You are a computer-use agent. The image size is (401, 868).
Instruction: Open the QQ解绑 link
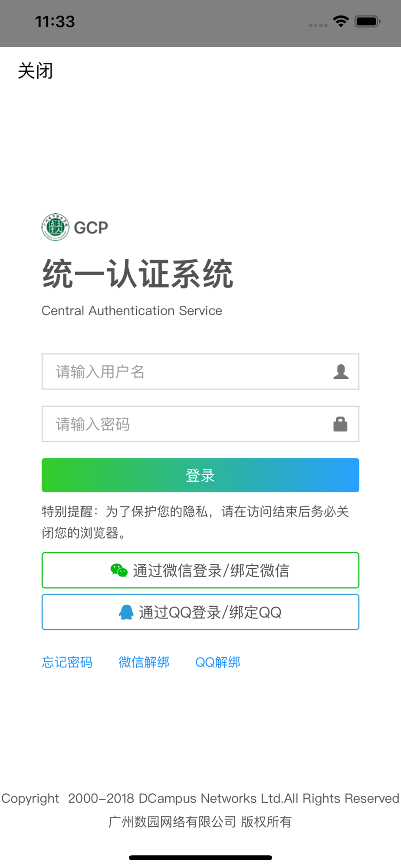coord(218,662)
